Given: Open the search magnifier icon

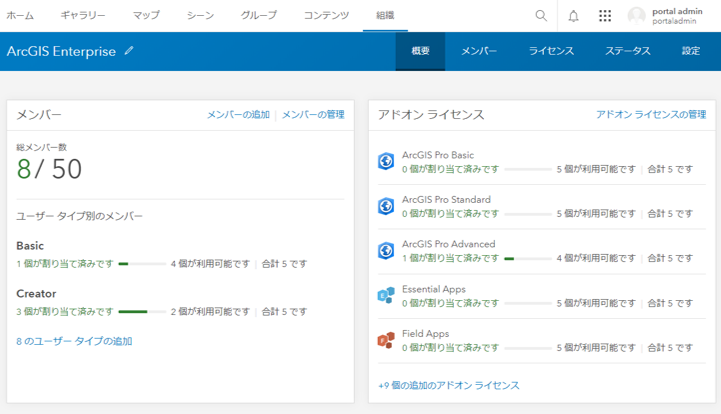Looking at the screenshot, I should [541, 16].
